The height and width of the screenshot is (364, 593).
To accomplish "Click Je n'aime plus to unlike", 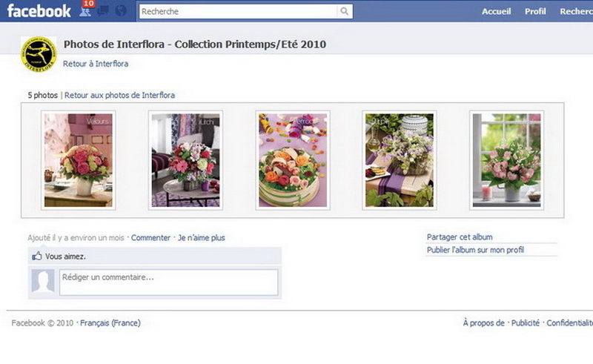I will tap(202, 238).
